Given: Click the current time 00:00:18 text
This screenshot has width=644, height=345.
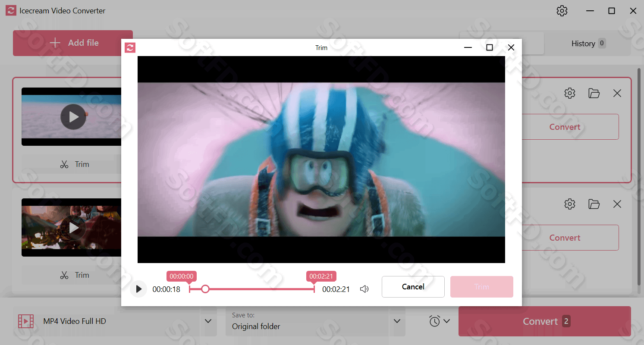Looking at the screenshot, I should pos(166,289).
